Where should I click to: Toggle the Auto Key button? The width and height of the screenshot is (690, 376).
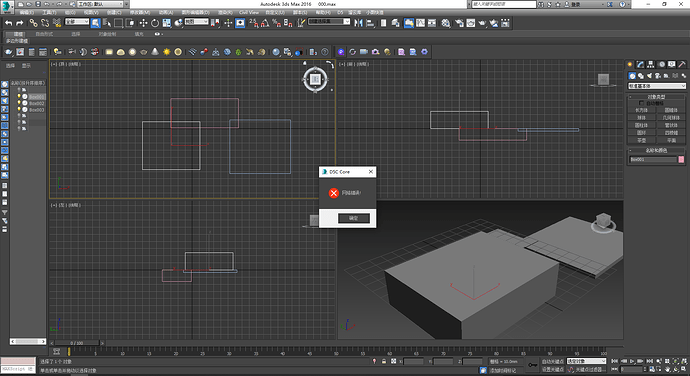tap(552, 361)
